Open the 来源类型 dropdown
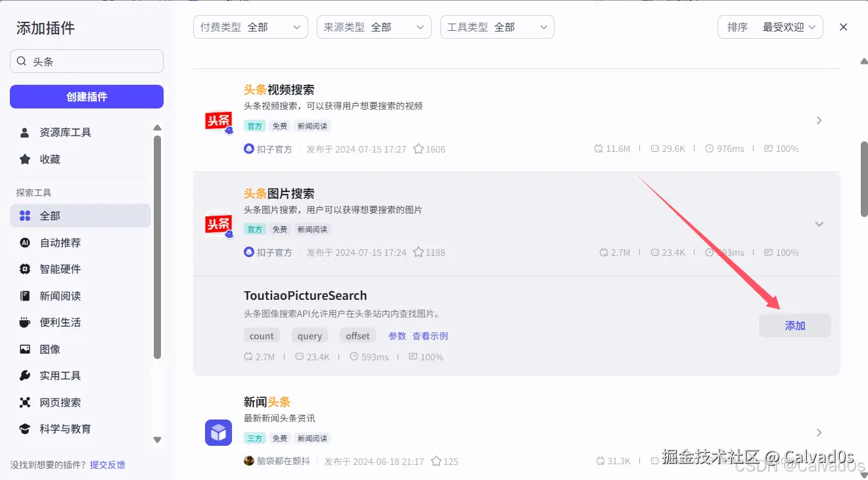 pyautogui.click(x=374, y=27)
